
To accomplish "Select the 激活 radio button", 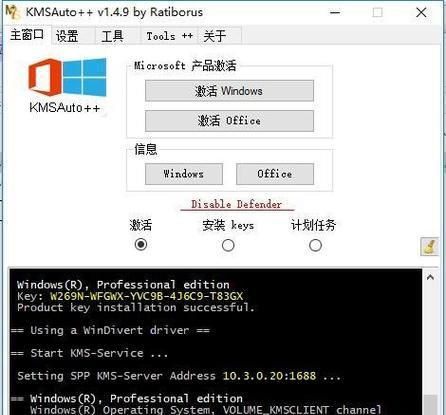I will coord(141,245).
